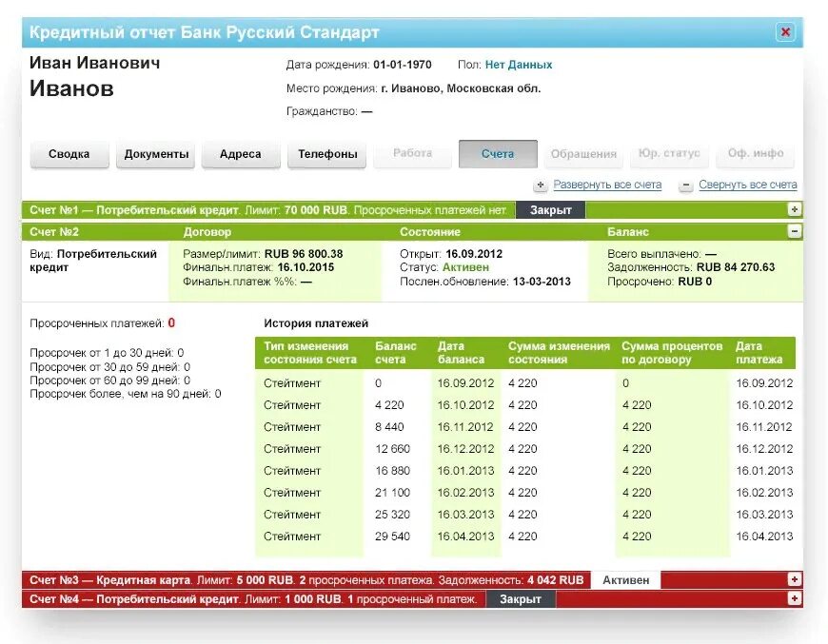Click balance cell 29 540
828x644 pixels.
(392, 537)
